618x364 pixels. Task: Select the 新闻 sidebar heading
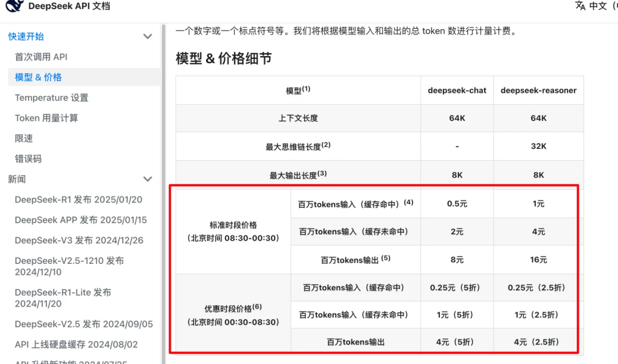click(17, 179)
